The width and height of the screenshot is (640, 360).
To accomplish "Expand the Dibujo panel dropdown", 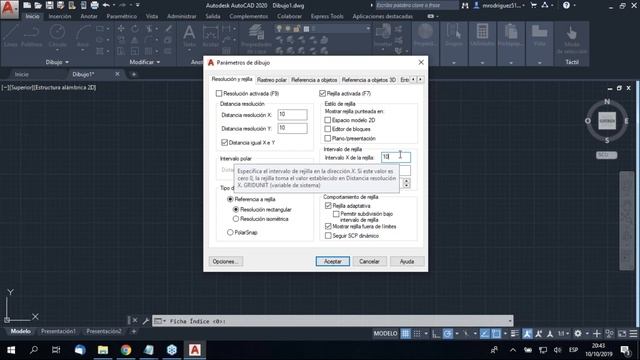I will coord(57,62).
